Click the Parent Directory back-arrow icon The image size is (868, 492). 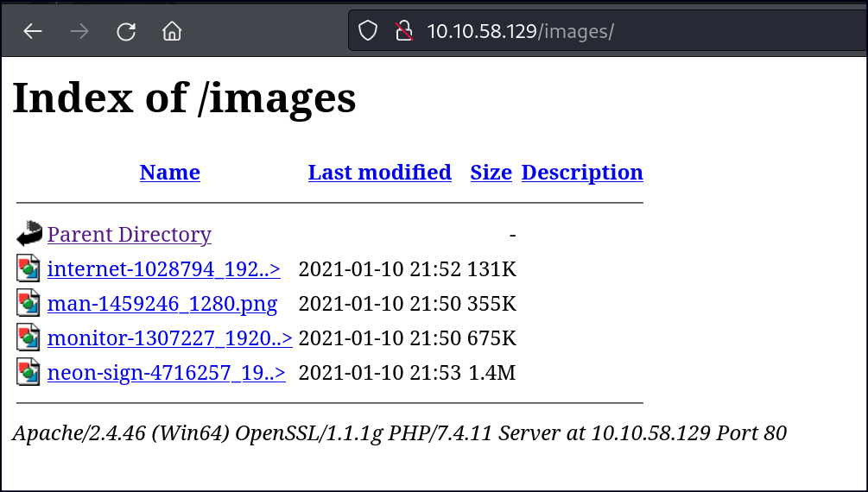29,234
